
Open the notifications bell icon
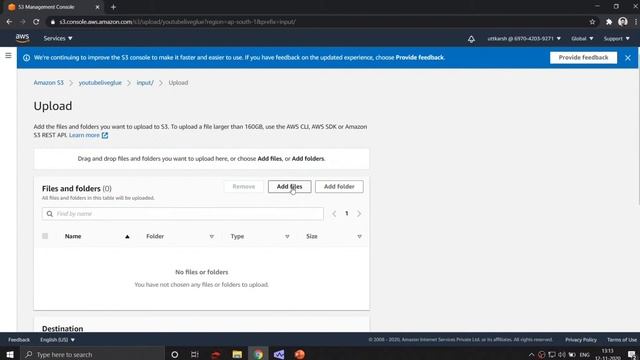pos(471,39)
